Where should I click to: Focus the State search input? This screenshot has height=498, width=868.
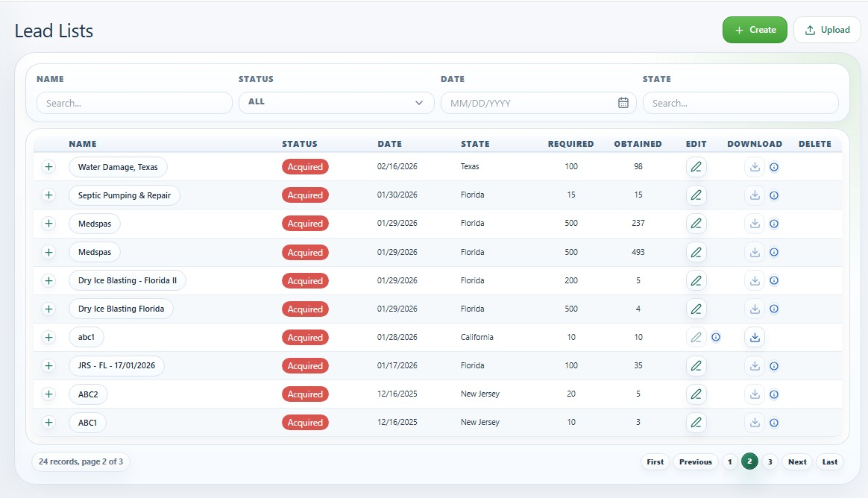(740, 103)
